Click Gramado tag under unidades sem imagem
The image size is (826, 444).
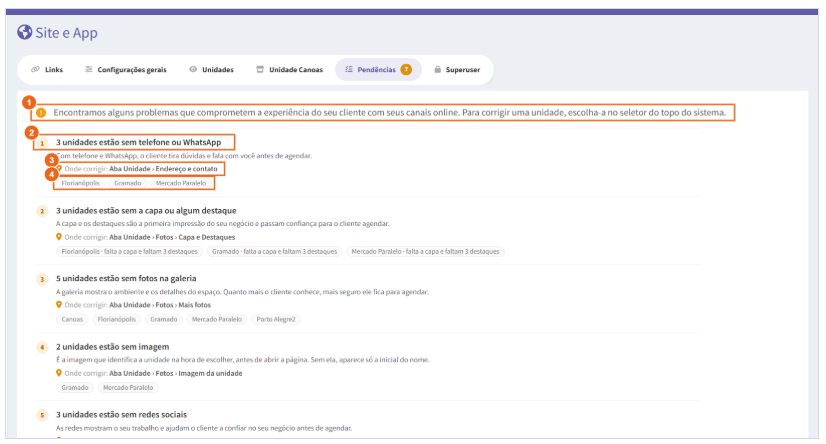pos(75,387)
